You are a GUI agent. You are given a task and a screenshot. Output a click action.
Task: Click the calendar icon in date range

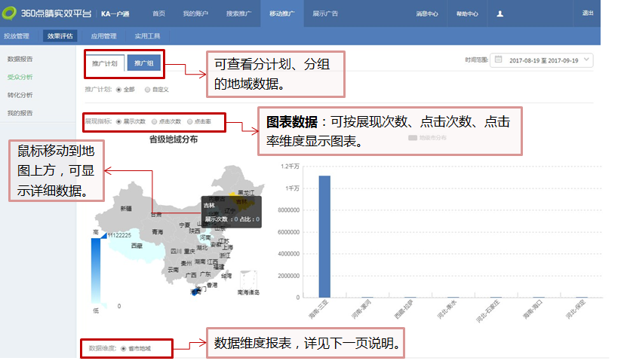pos(498,60)
